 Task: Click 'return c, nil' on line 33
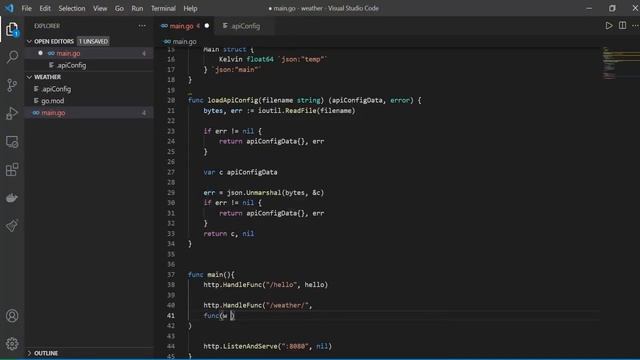(x=229, y=234)
